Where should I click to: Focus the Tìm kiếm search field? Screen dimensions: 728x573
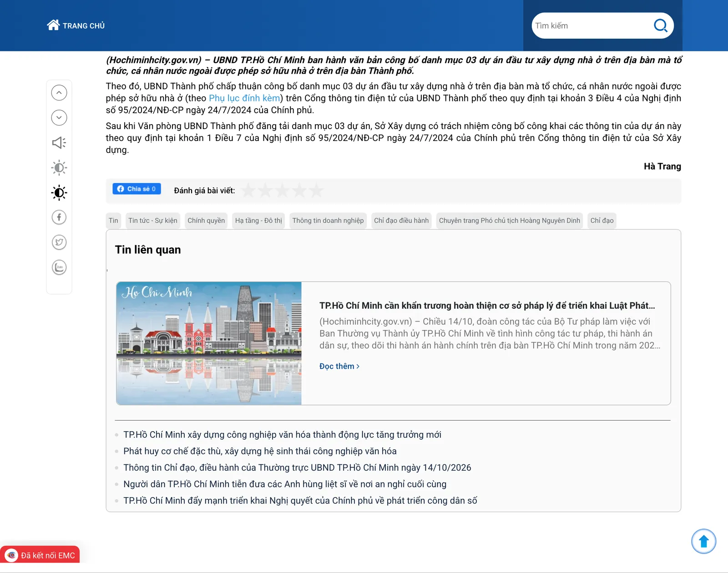click(591, 25)
